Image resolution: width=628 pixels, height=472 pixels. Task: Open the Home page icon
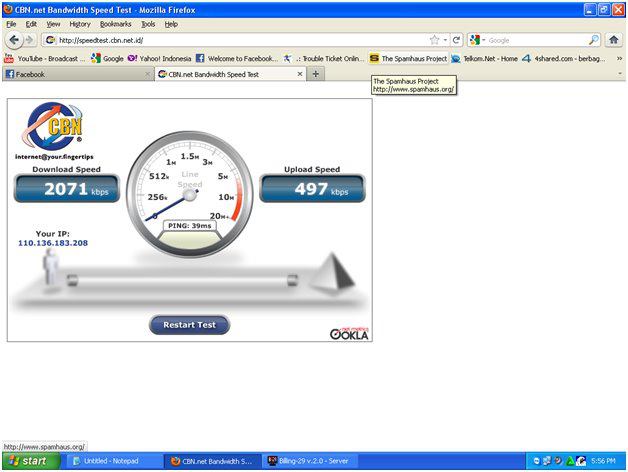(614, 40)
